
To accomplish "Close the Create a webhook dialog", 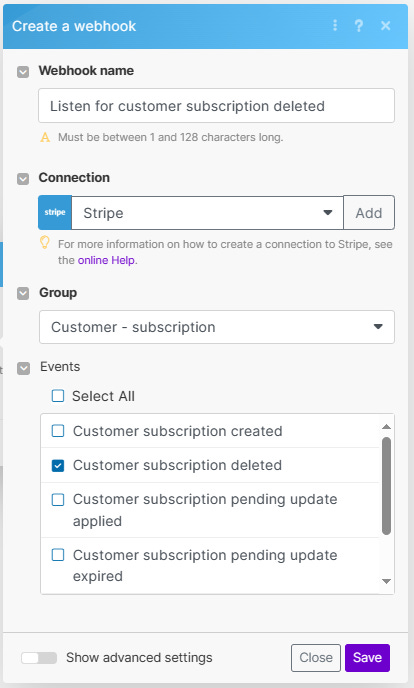I will coord(385,26).
